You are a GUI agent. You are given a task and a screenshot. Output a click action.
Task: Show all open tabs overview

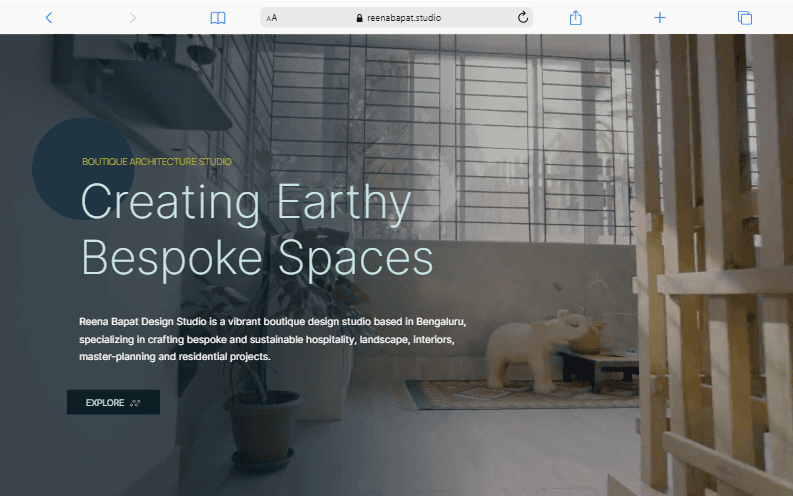coord(744,18)
